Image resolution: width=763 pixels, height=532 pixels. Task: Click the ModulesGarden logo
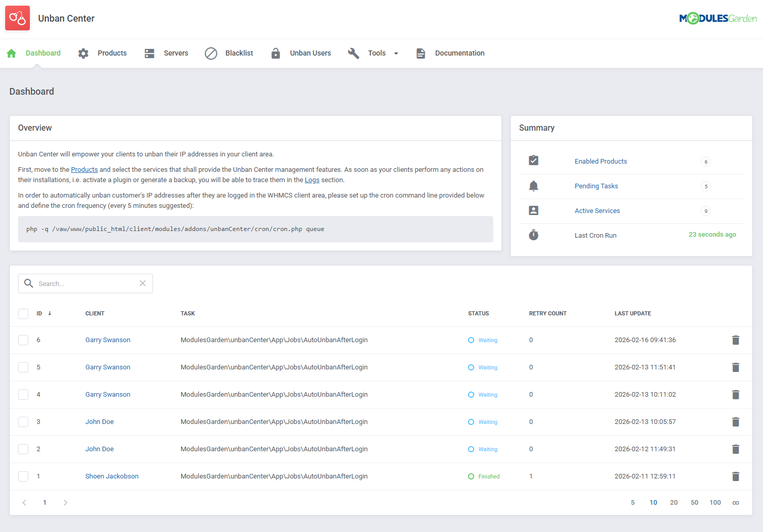pos(718,19)
